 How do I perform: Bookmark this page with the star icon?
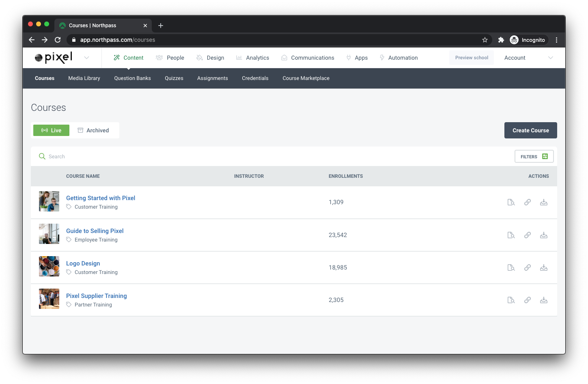pyautogui.click(x=485, y=40)
